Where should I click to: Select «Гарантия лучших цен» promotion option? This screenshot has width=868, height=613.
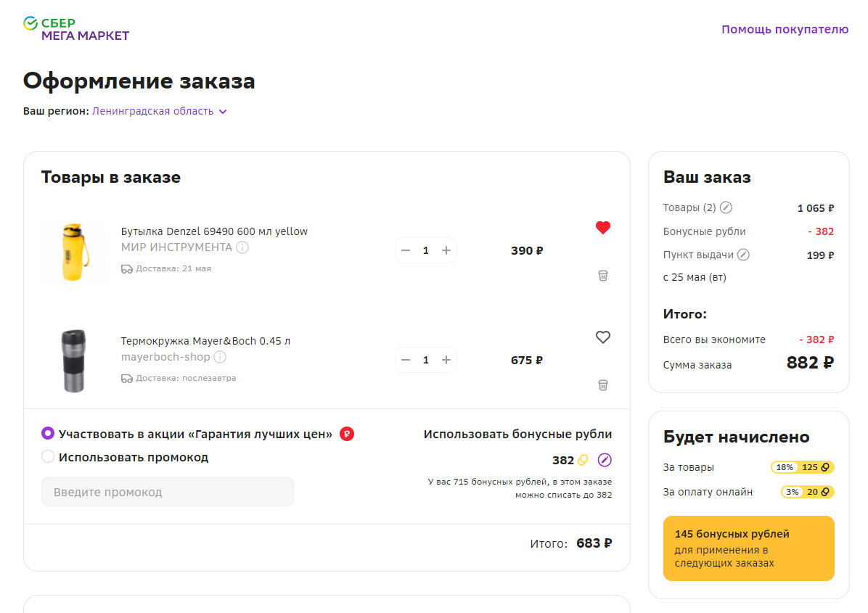(48, 434)
